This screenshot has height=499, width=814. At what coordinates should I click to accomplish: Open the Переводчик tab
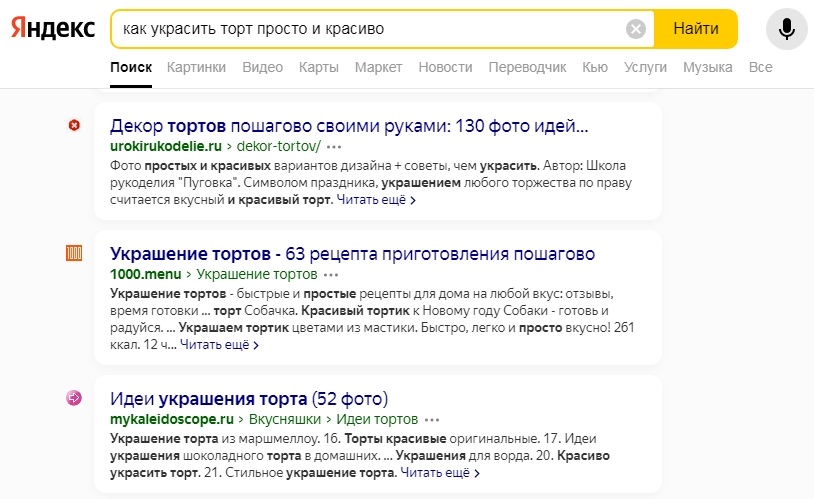[527, 68]
